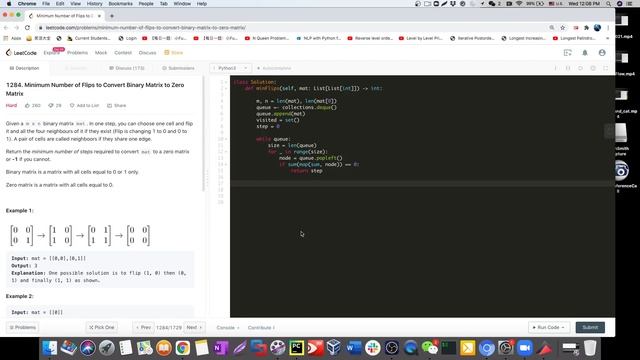
Task: Open the Contribute link
Action: (261, 328)
